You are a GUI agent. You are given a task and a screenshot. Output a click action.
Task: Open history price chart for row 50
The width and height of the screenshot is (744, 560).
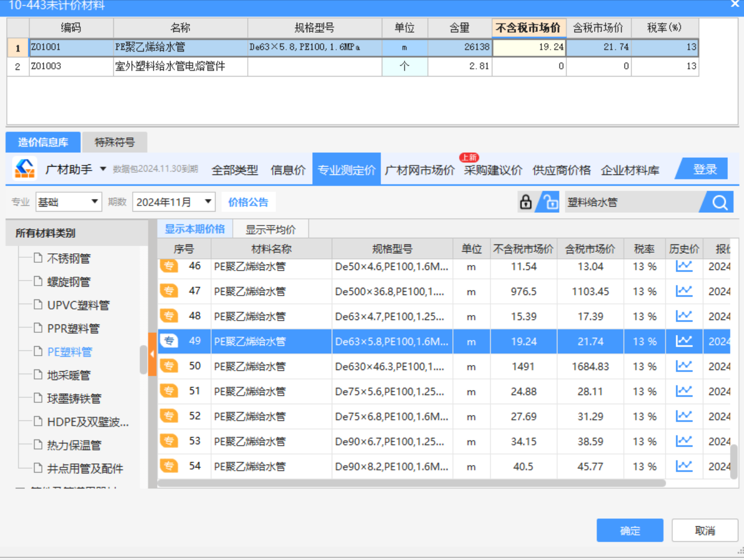(x=683, y=366)
